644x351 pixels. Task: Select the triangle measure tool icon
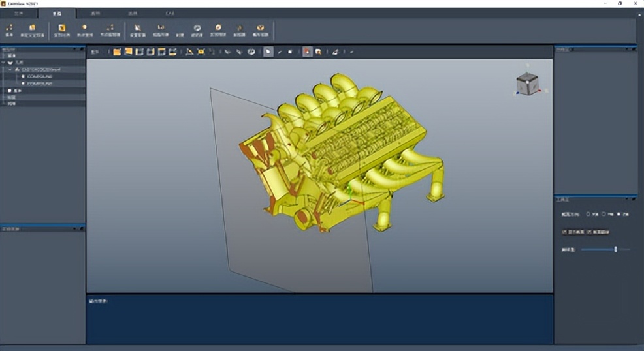pyautogui.click(x=189, y=52)
